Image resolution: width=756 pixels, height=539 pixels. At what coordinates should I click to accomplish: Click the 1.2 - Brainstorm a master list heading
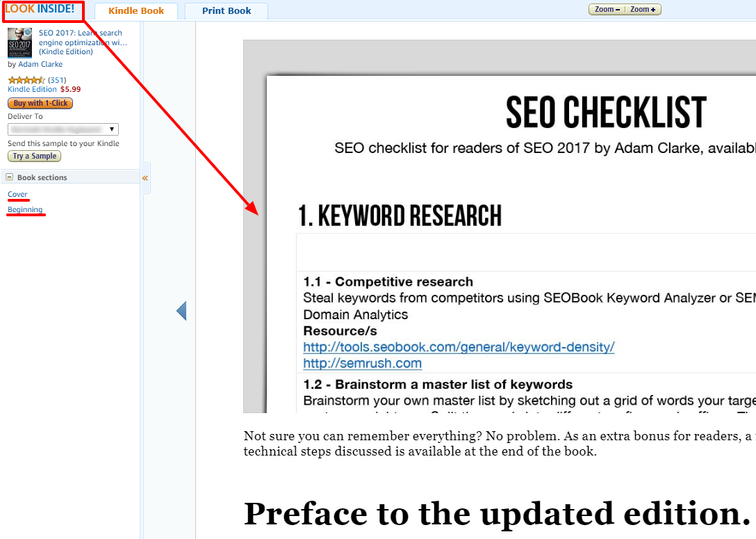tap(438, 385)
